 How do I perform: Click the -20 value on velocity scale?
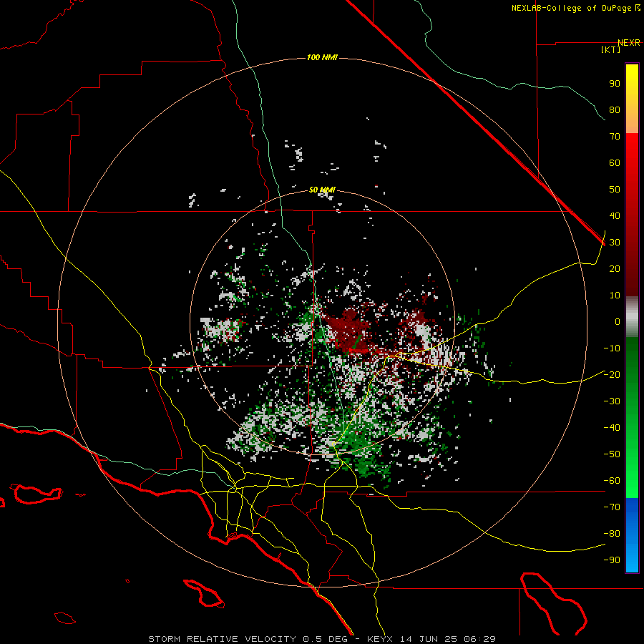tap(612, 375)
